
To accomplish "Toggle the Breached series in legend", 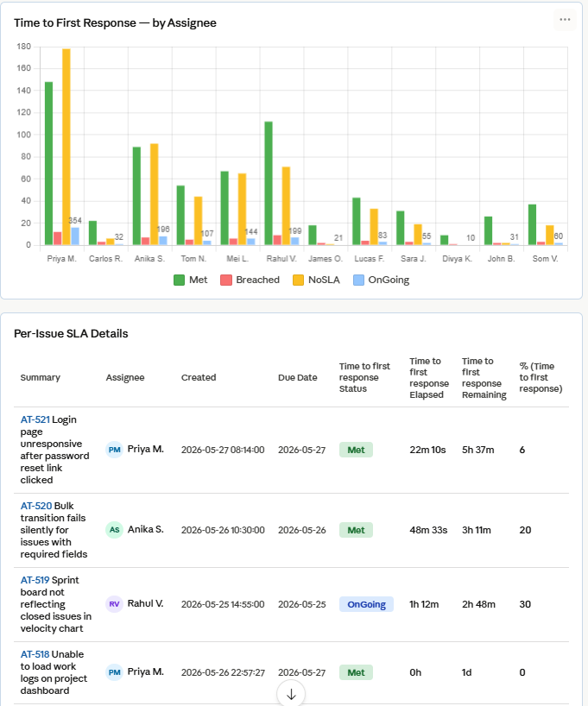I will coord(250,280).
